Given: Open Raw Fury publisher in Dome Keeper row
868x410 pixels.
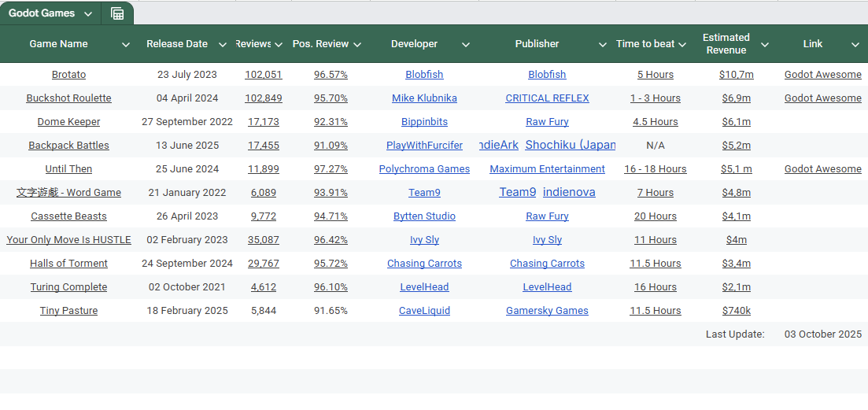Looking at the screenshot, I should click(x=547, y=122).
